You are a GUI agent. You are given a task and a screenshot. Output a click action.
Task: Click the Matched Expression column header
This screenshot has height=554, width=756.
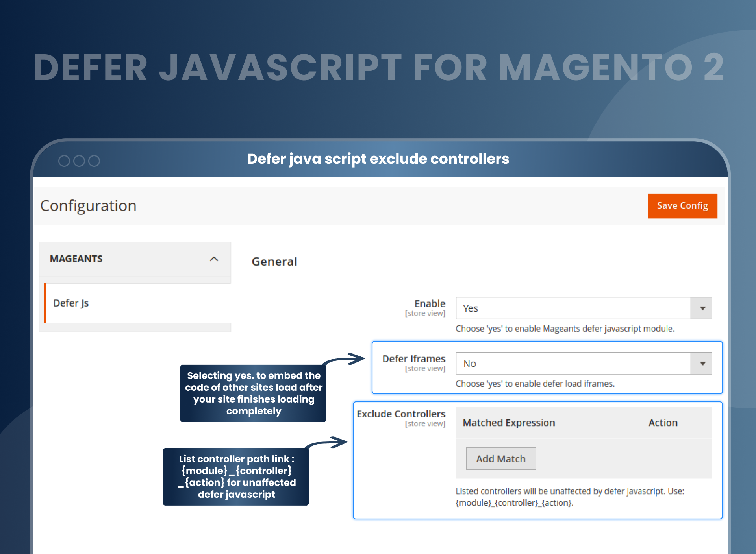tap(509, 423)
